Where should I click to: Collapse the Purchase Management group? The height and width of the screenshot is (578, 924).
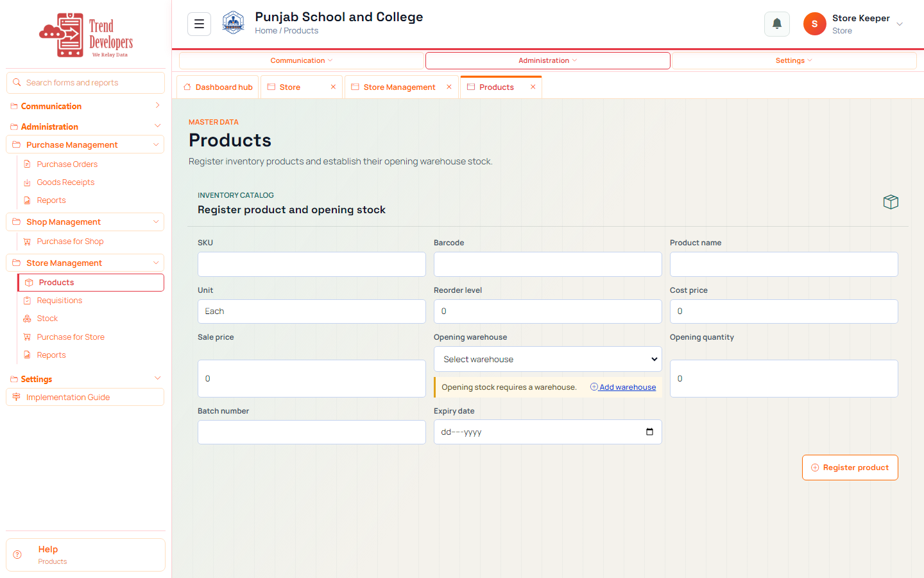click(x=156, y=144)
